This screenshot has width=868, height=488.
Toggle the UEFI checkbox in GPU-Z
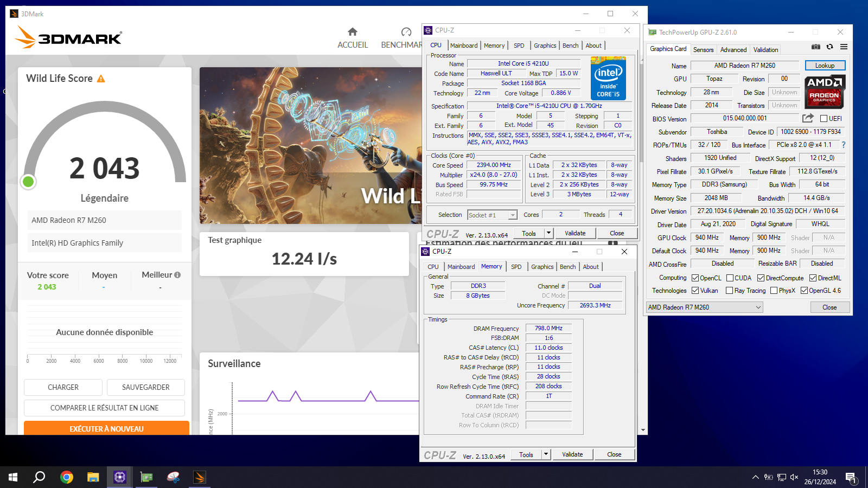pyautogui.click(x=824, y=119)
